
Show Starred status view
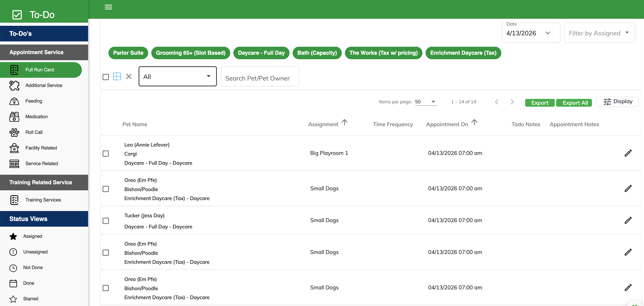(31, 299)
